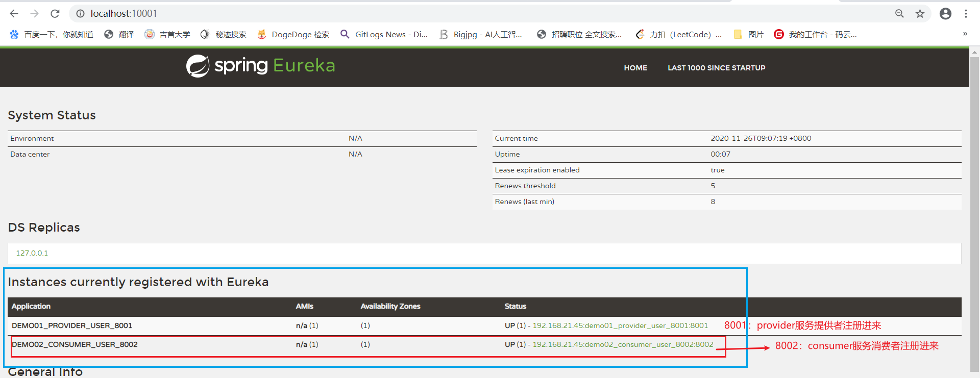Click the Data center row label

(30, 154)
